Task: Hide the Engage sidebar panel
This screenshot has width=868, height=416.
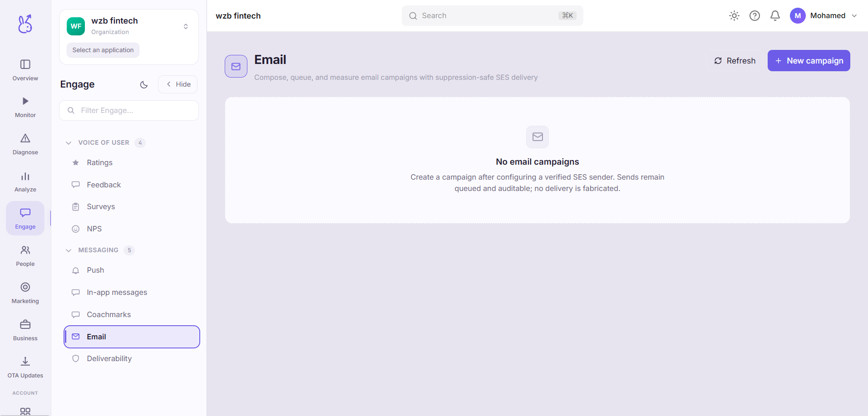Action: 178,84
